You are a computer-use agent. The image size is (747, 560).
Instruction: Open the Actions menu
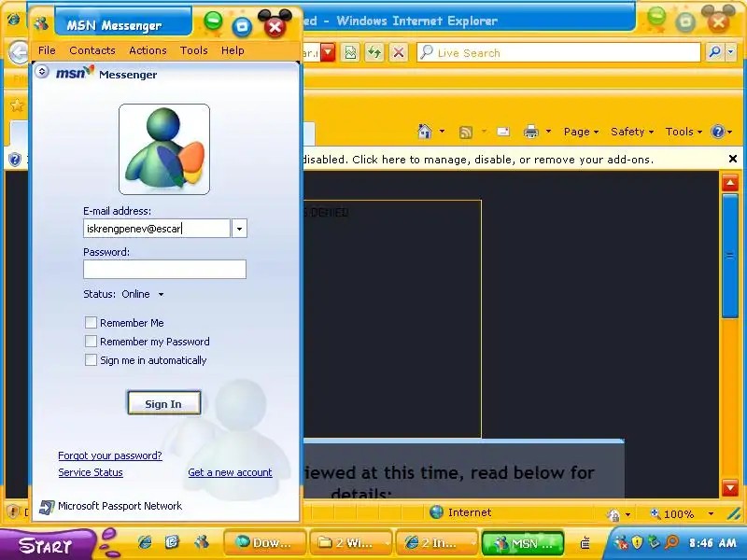click(148, 50)
